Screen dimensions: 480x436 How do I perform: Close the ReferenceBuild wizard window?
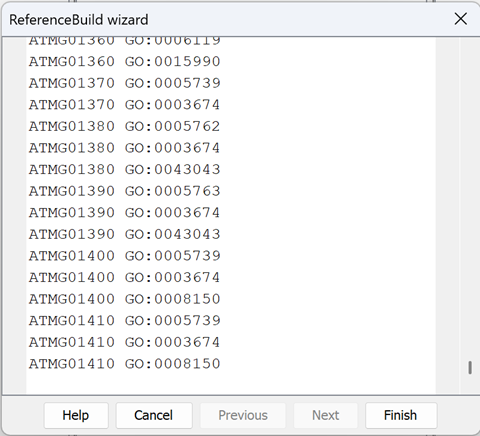coord(461,19)
